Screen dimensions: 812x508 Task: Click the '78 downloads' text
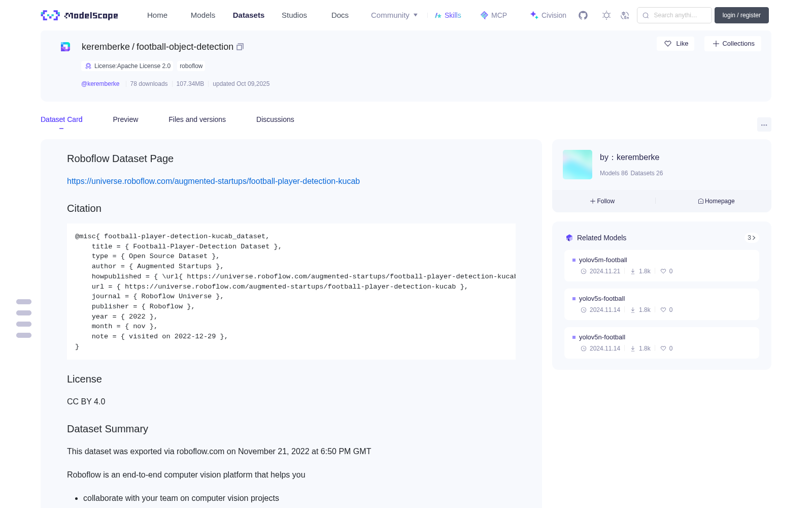tap(149, 84)
